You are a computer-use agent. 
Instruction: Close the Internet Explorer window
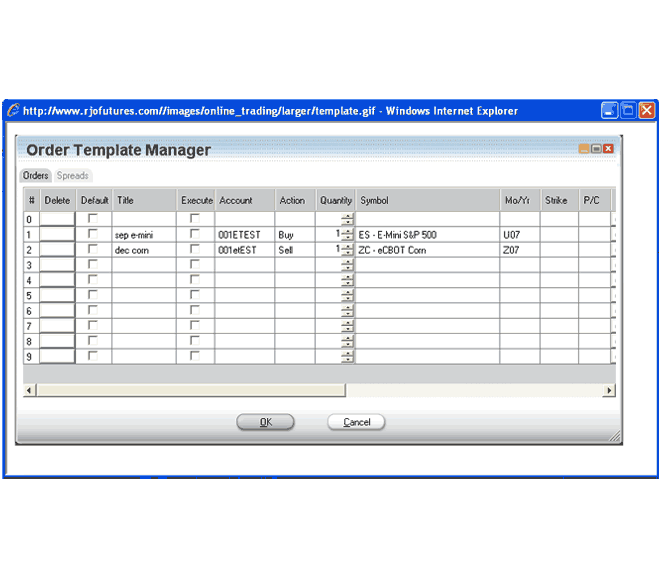pyautogui.click(x=647, y=111)
